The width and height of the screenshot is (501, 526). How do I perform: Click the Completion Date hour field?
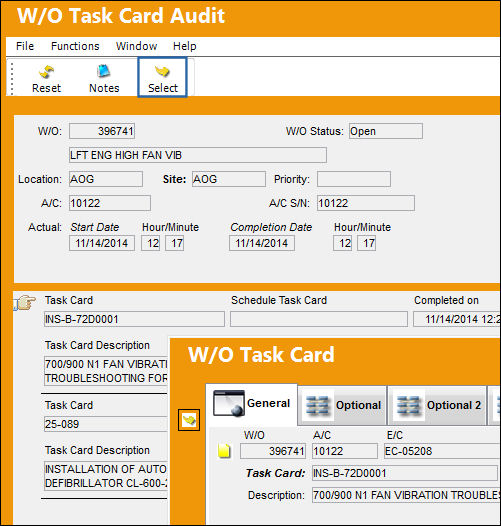[342, 243]
